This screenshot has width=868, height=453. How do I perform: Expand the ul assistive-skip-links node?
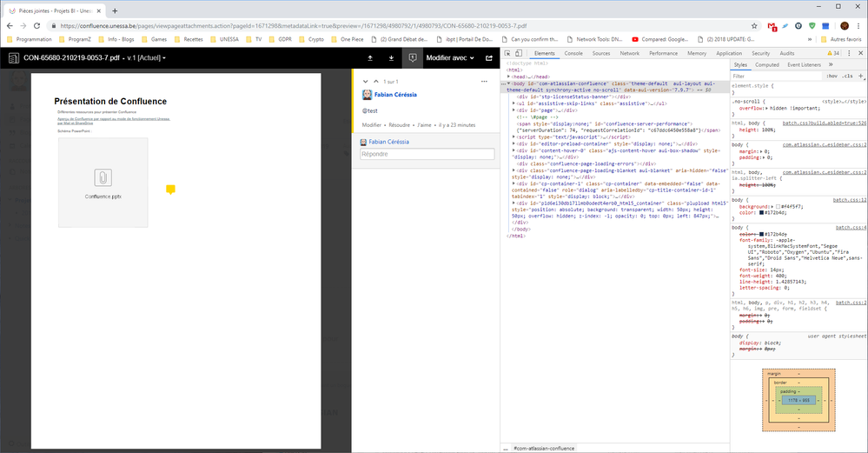point(514,103)
